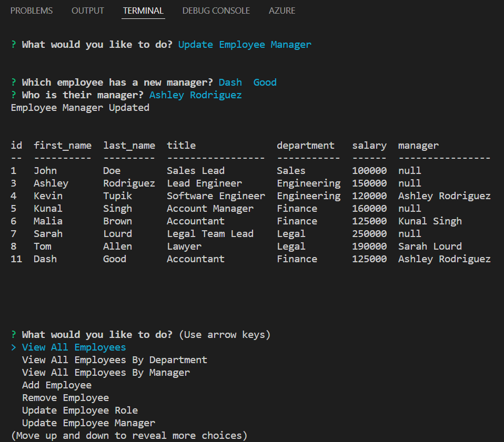Click last name Brown
This screenshot has width=504, height=442.
point(118,221)
